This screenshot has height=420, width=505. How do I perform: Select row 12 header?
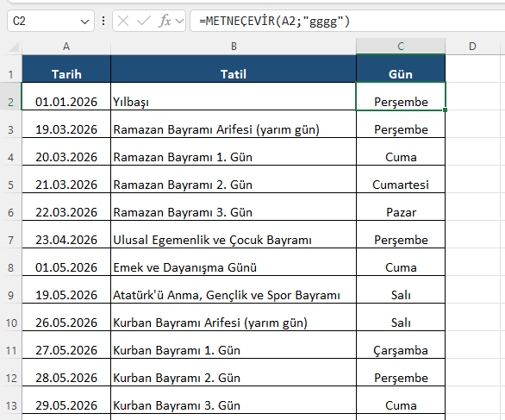pyautogui.click(x=11, y=373)
